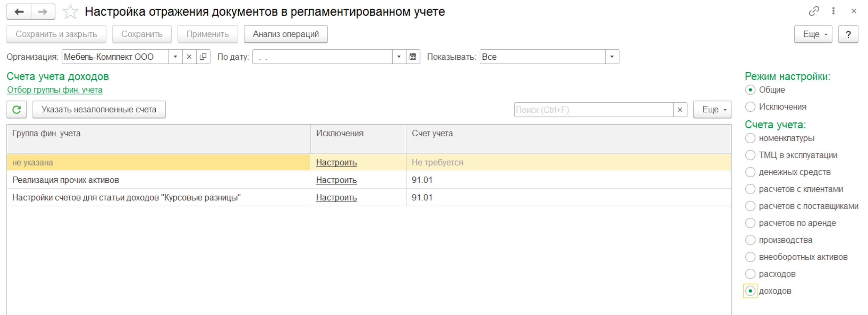The width and height of the screenshot is (868, 315).
Task: Open the vertical three-dots menu
Action: [833, 11]
